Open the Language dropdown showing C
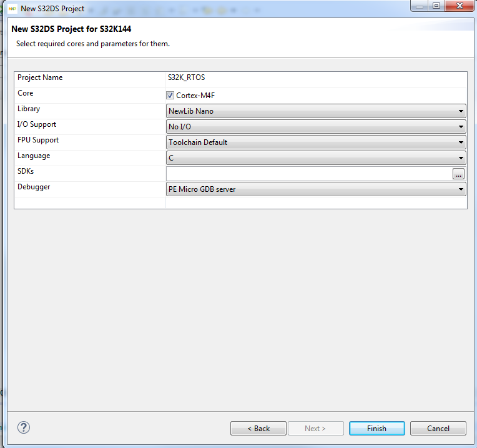The width and height of the screenshot is (477, 448). [316, 158]
